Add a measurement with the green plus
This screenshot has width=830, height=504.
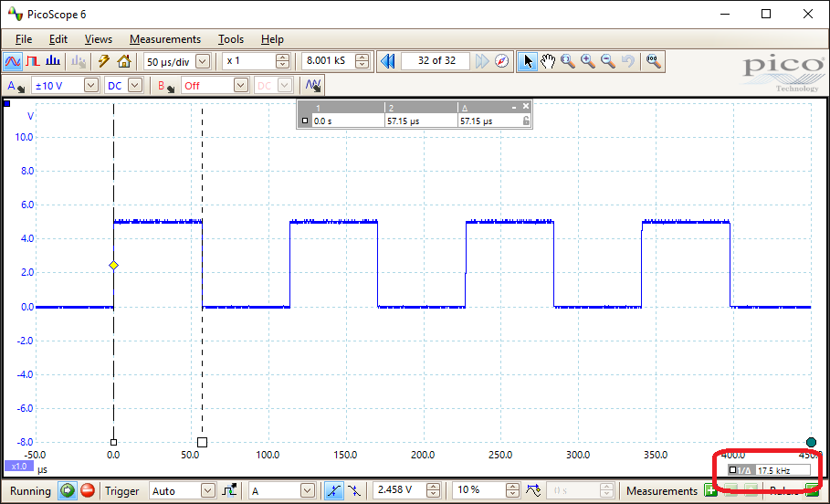(710, 490)
